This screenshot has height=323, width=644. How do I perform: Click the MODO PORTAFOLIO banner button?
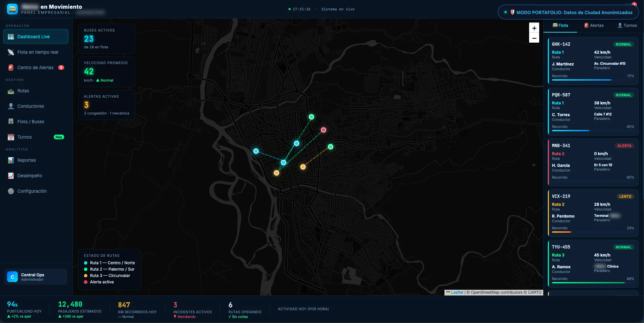568,12
